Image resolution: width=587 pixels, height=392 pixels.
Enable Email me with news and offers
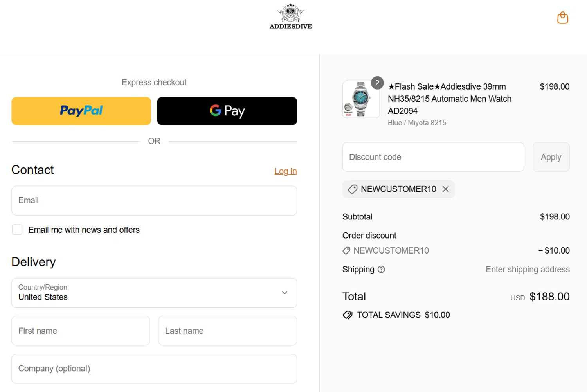(17, 230)
